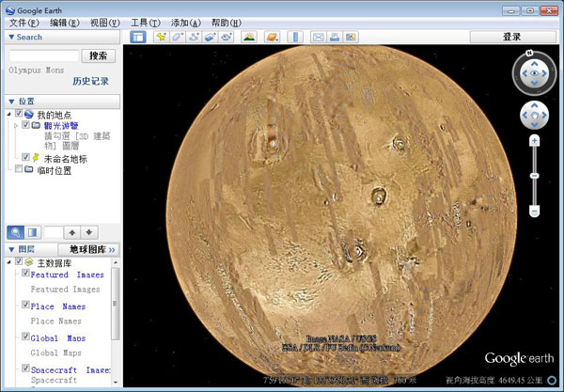Toggle the sidebar panel toolbar icon

point(138,37)
